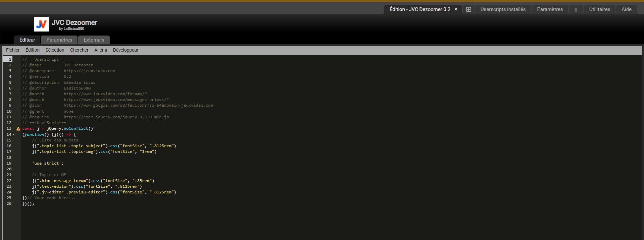
Task: Open the Chercher menu
Action: [x=79, y=50]
